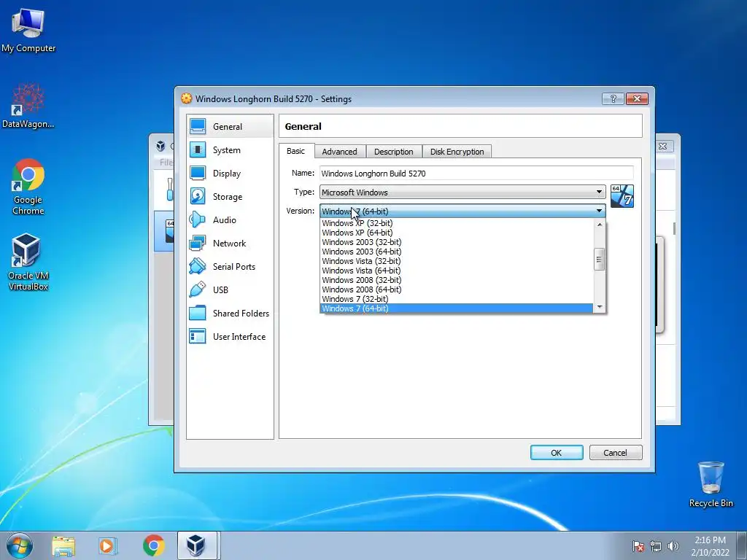747x560 pixels.
Task: Open the Display settings category
Action: (x=230, y=174)
